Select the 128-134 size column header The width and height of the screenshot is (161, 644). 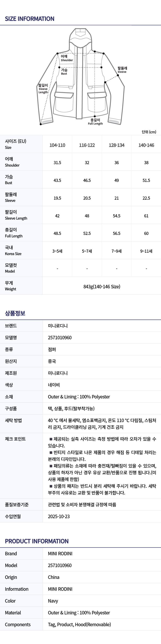[116, 145]
